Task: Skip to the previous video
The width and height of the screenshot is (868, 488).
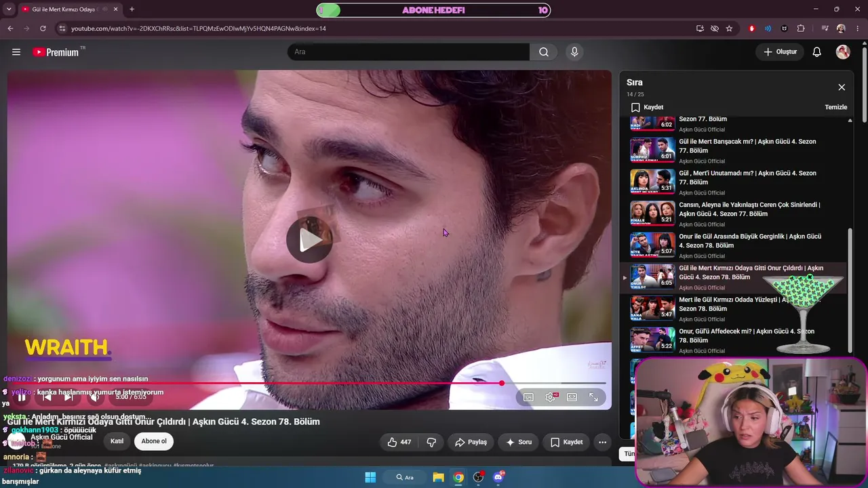Action: 47,397
